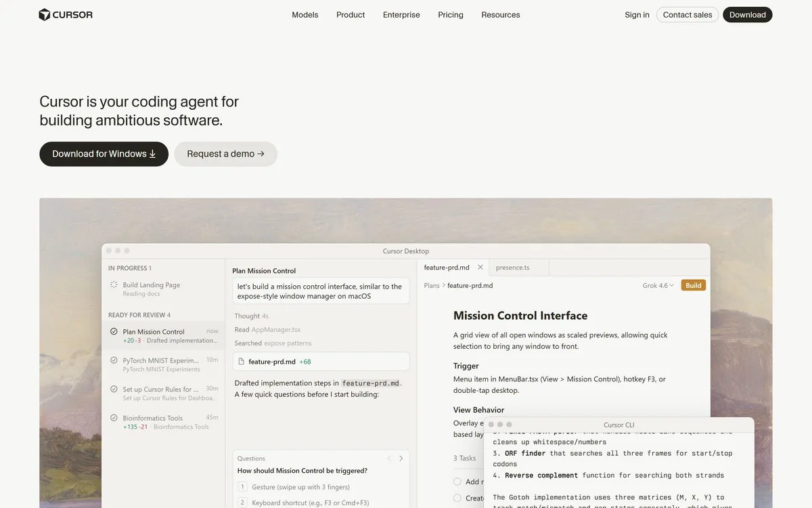The height and width of the screenshot is (508, 812).
Task: Click the Cursor CLI window title bar
Action: pyautogui.click(x=618, y=425)
